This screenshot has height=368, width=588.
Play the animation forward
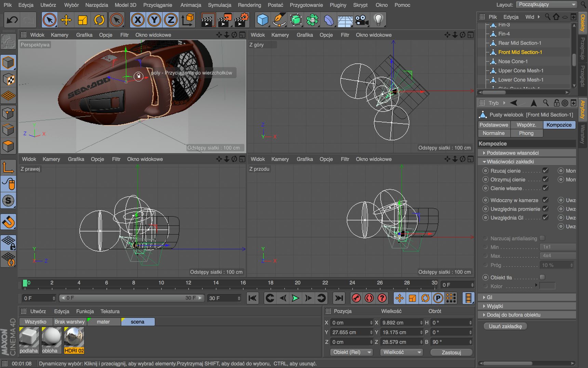coord(296,298)
